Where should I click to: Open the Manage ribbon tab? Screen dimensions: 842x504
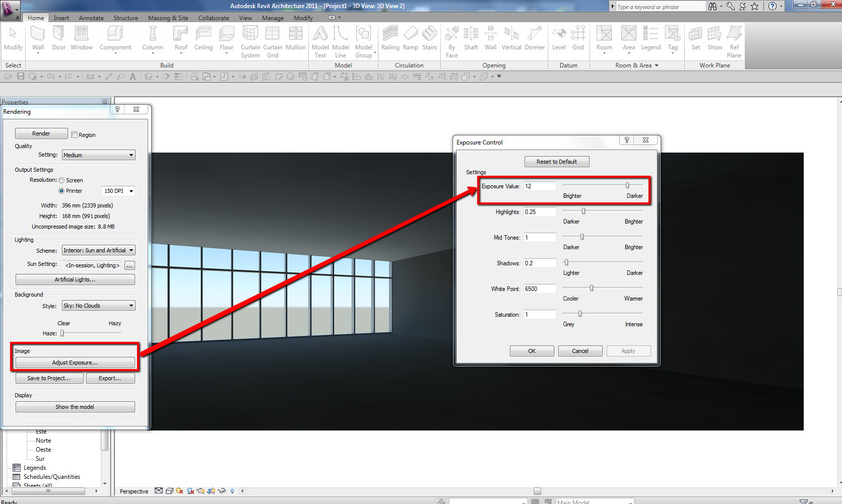pos(273,18)
